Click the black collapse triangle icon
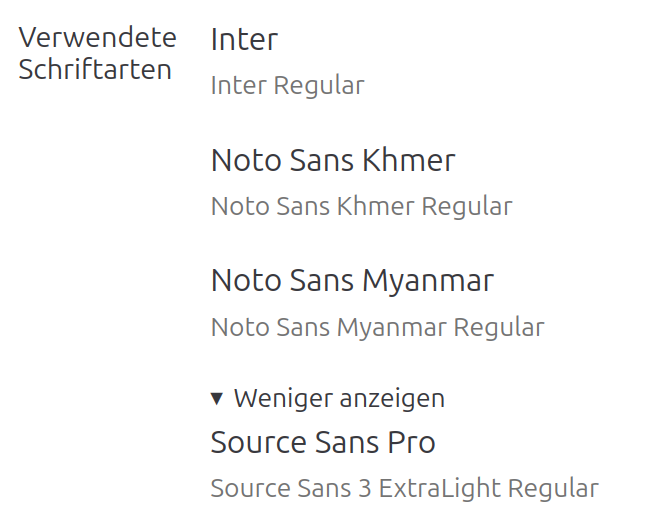This screenshot has height=532, width=648. [217, 399]
